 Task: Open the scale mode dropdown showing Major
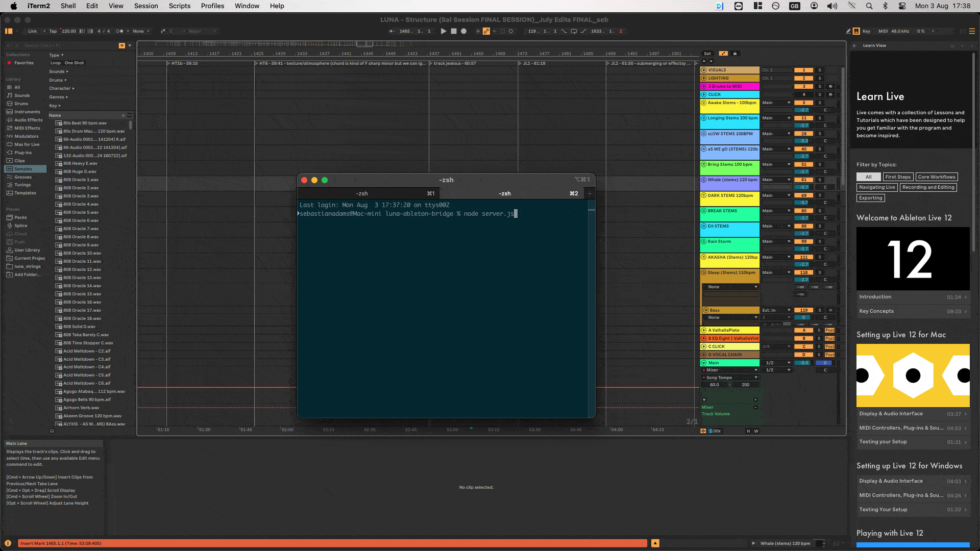click(x=203, y=31)
